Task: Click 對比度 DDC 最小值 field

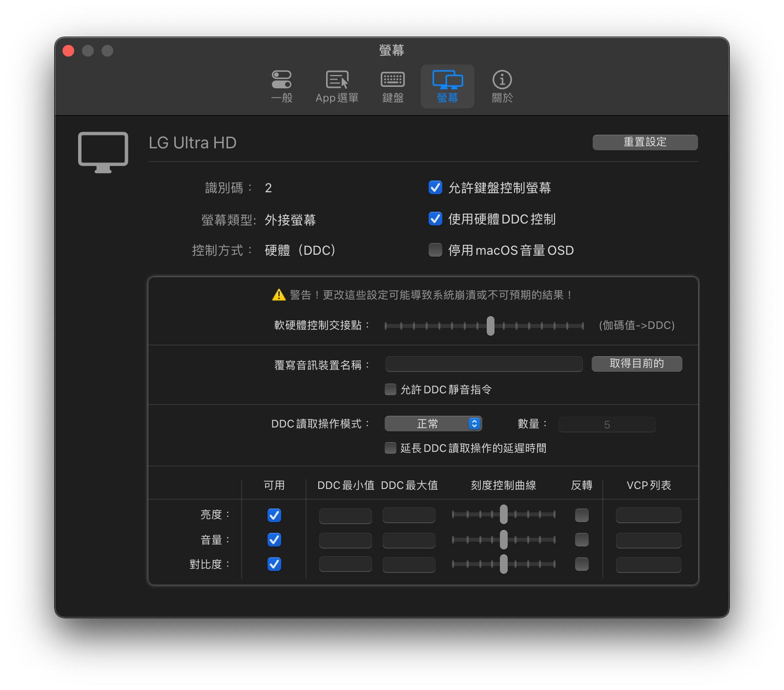Action: (346, 565)
